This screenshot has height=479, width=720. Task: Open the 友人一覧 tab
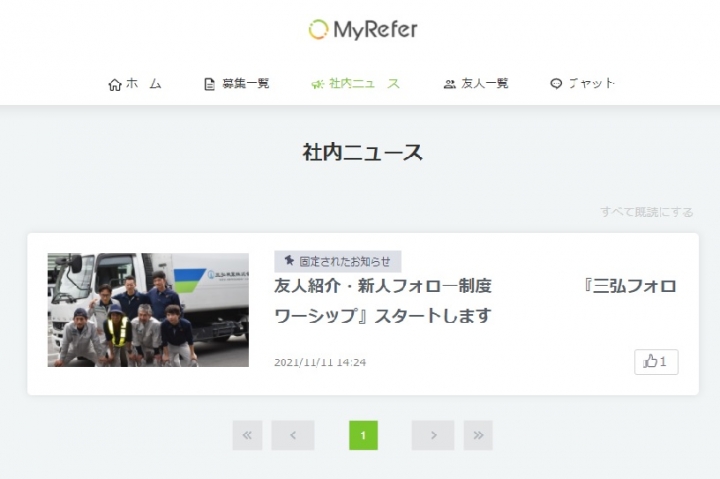(476, 84)
